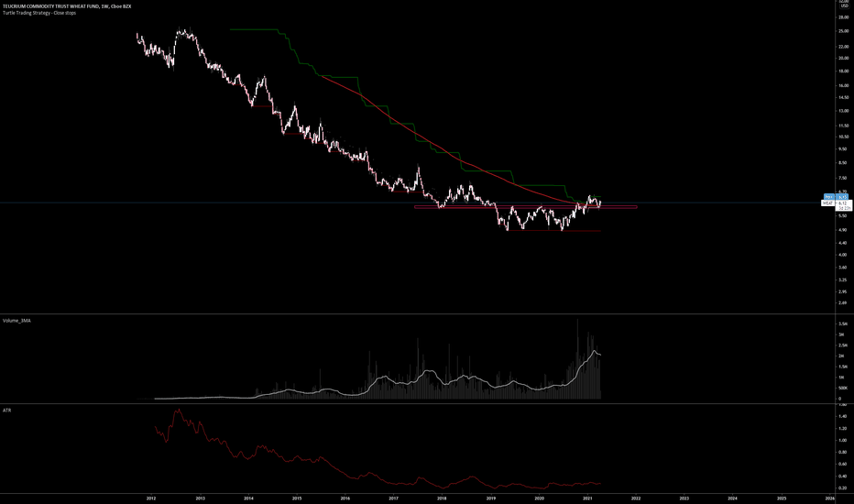
Task: Click the 2020 label on time axis
Action: point(539,498)
